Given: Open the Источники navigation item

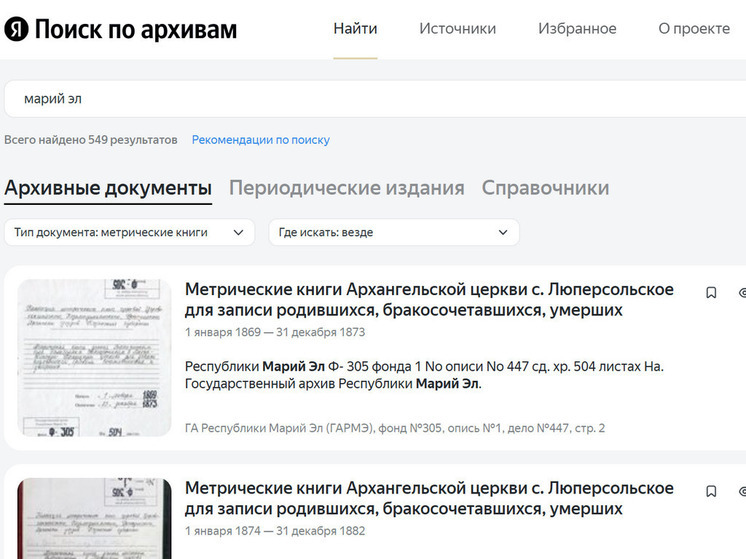Looking at the screenshot, I should coord(457,29).
